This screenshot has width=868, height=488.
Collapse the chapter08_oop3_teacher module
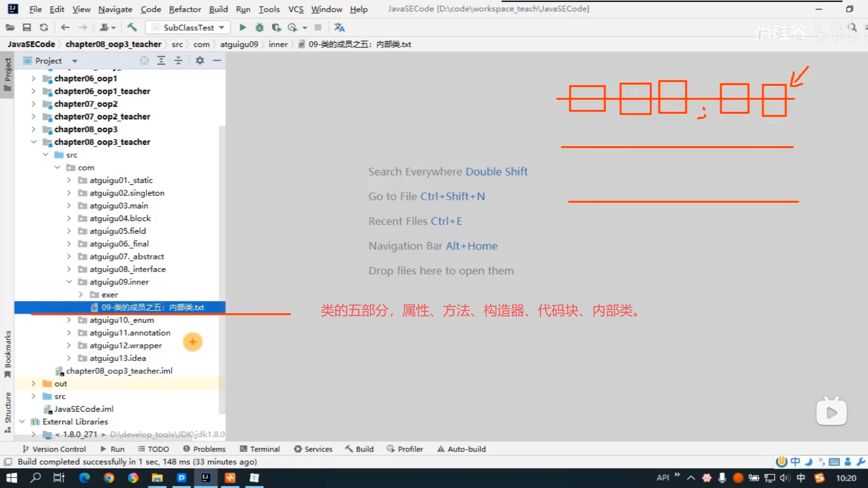point(33,142)
